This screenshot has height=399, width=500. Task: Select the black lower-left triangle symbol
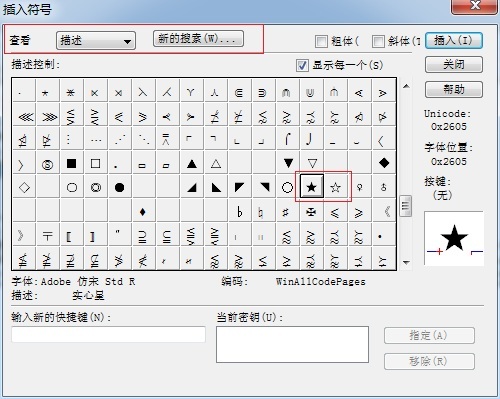click(x=216, y=187)
